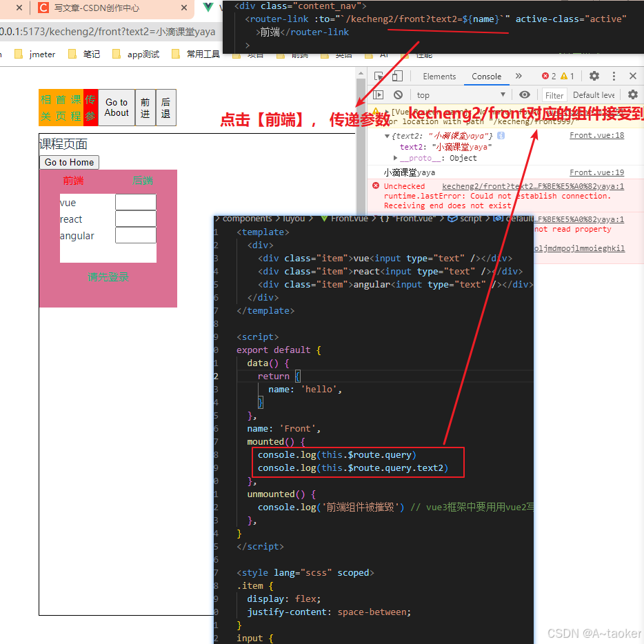
Task: Click the components breadcrumb segment
Action: click(248, 219)
